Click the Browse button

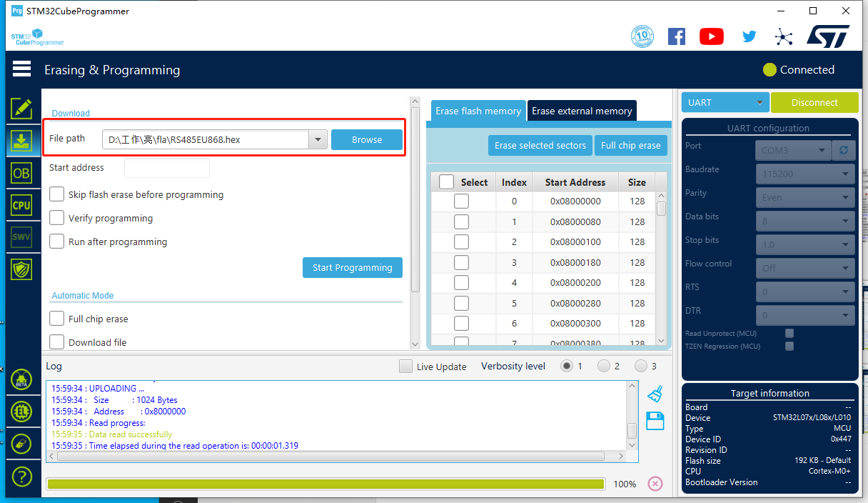(367, 140)
